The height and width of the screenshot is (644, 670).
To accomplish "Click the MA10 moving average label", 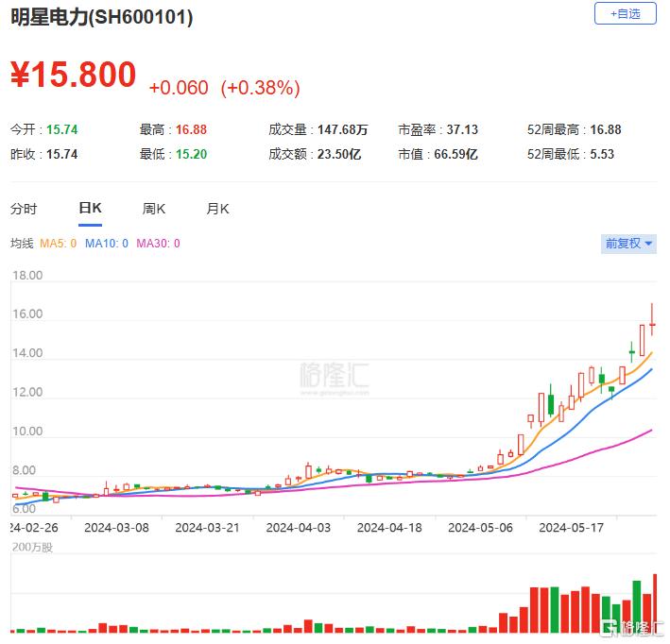I will point(107,244).
